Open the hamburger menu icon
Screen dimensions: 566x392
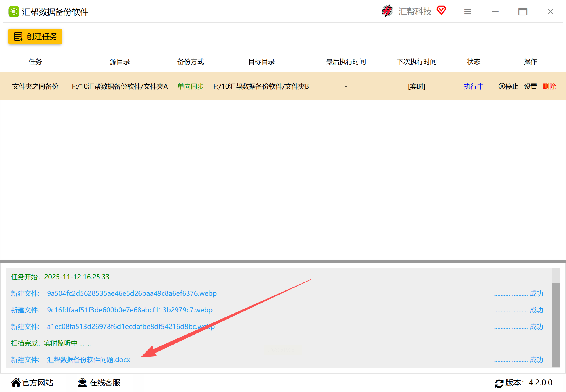(467, 12)
